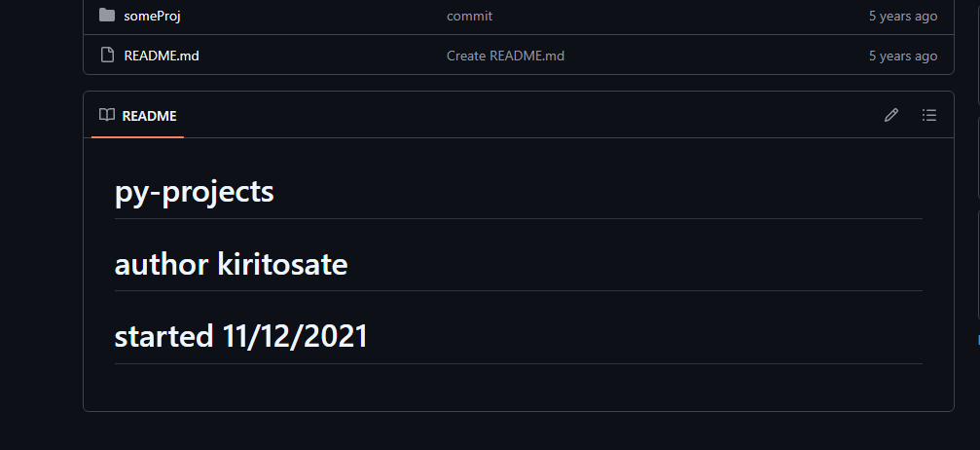Click the someProj row's "5 years ago" timestamp
Screen dimensions: 980x450
pos(902,16)
